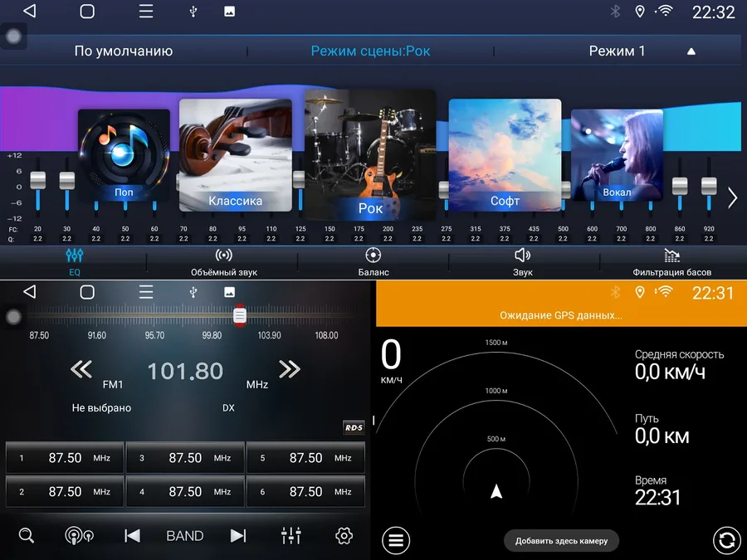Tap the back arrow in EQ screen

pyautogui.click(x=30, y=11)
